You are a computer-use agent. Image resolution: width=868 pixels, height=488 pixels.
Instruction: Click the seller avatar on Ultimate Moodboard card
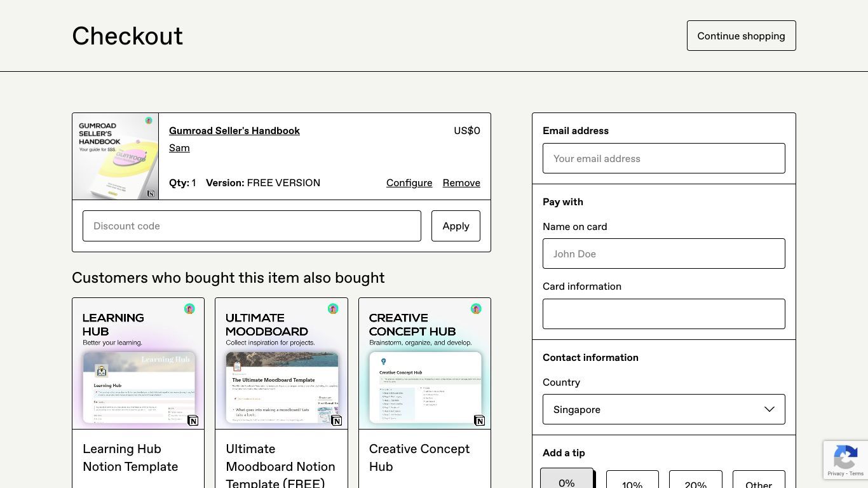(333, 309)
